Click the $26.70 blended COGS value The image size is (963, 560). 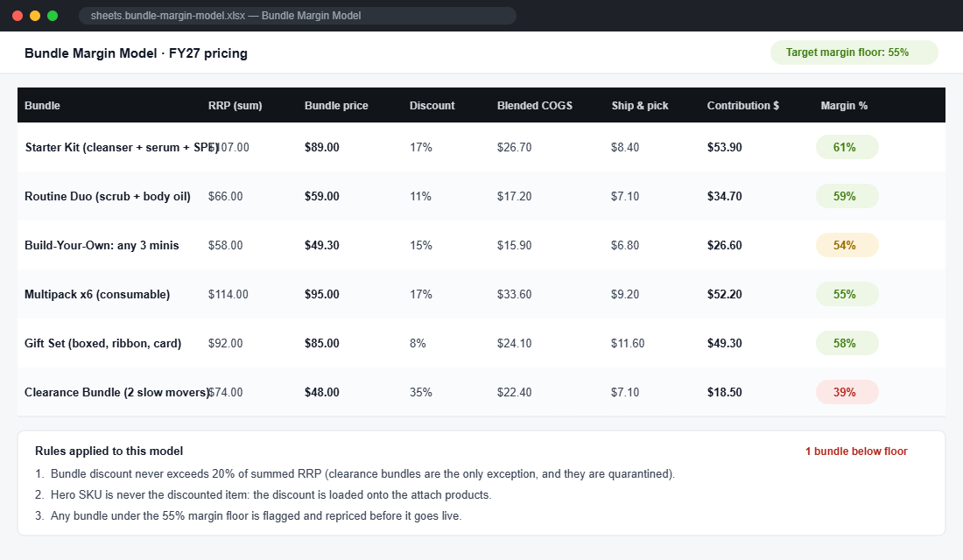point(515,147)
